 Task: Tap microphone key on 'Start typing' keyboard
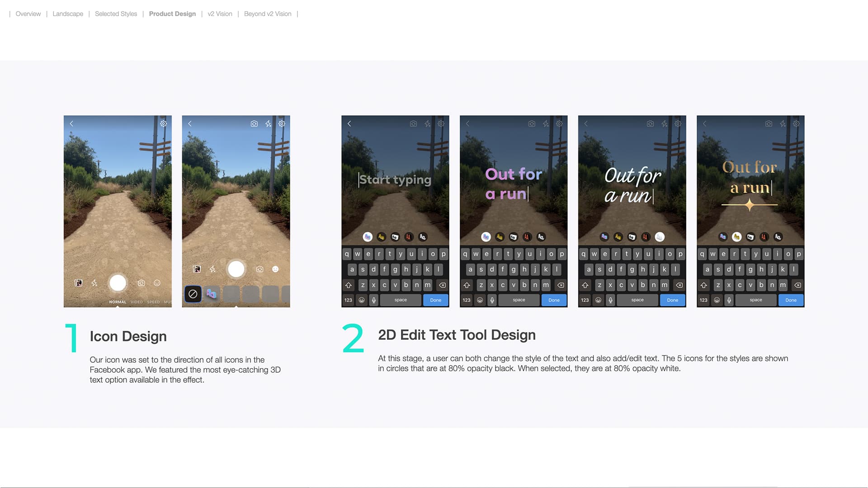click(x=373, y=300)
